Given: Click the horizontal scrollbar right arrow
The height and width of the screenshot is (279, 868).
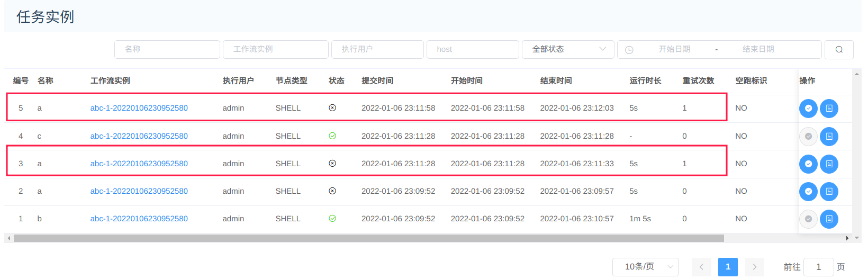Looking at the screenshot, I should pos(847,238).
